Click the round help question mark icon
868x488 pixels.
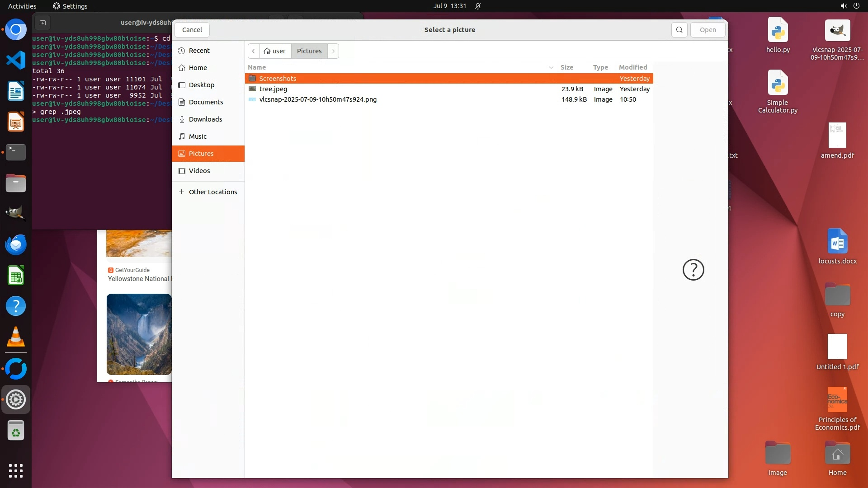693,270
